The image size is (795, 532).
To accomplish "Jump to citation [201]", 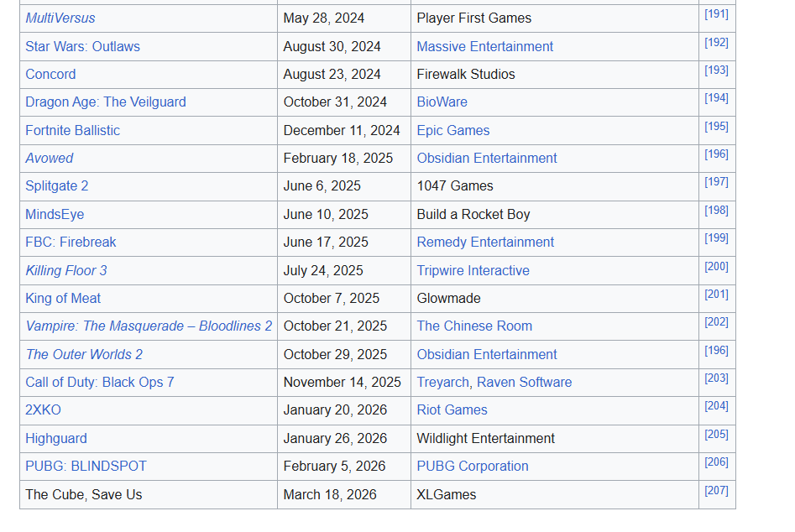I will tap(716, 295).
